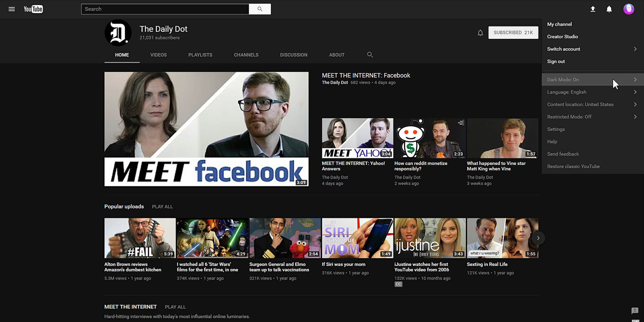Toggle the channel notification bell
This screenshot has height=322, width=644.
[x=480, y=33]
